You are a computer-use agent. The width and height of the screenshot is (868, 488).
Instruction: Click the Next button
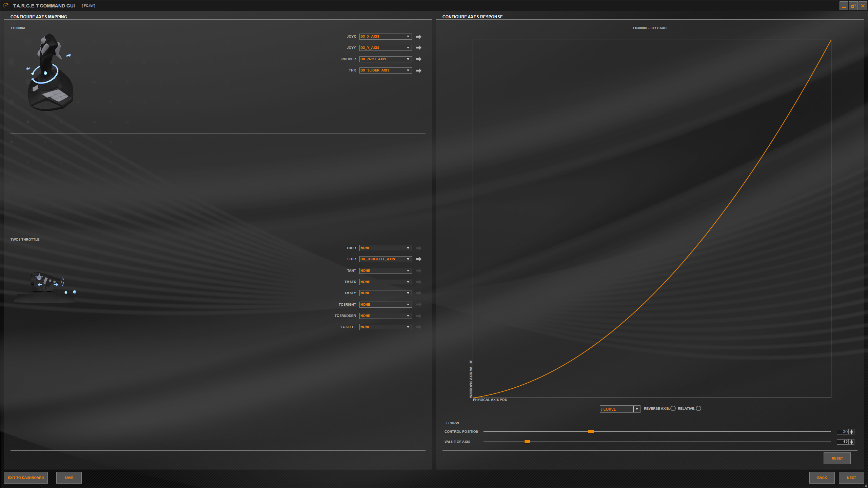[851, 478]
